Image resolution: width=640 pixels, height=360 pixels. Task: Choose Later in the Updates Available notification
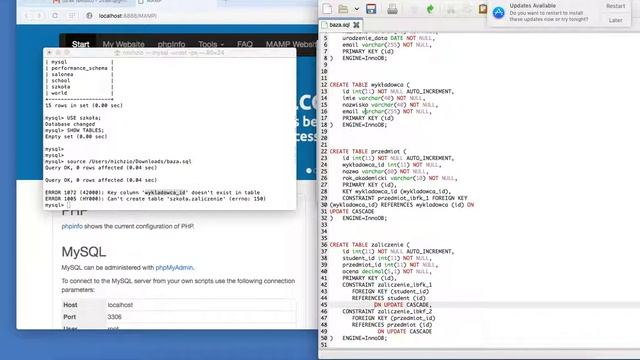pyautogui.click(x=615, y=20)
